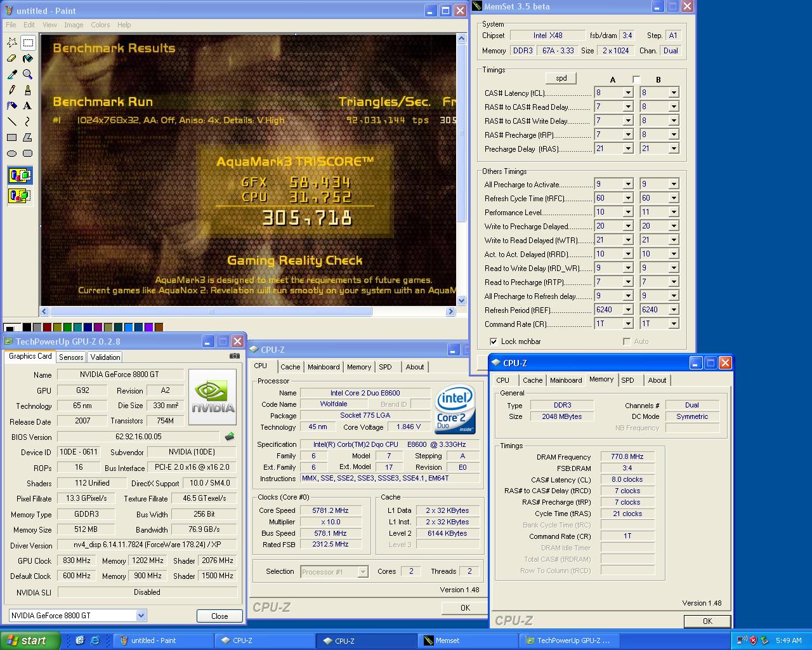Image resolution: width=812 pixels, height=650 pixels.
Task: Select the Free-Form Select tool in Paint
Action: pyautogui.click(x=11, y=43)
